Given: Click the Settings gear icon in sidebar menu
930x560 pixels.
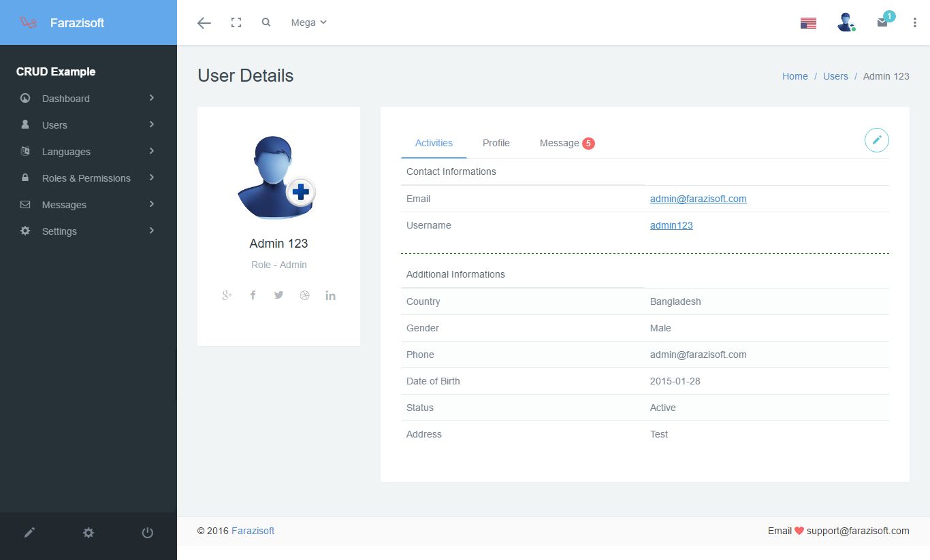Looking at the screenshot, I should [25, 231].
